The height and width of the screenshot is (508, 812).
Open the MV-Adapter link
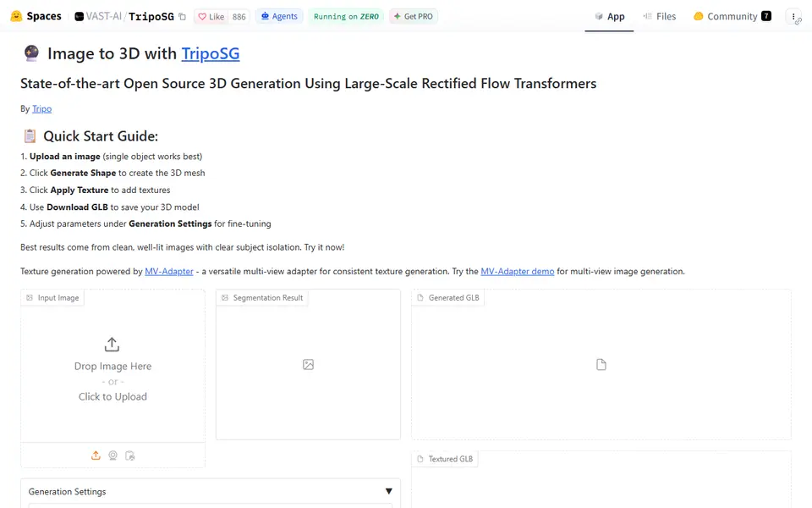click(169, 271)
